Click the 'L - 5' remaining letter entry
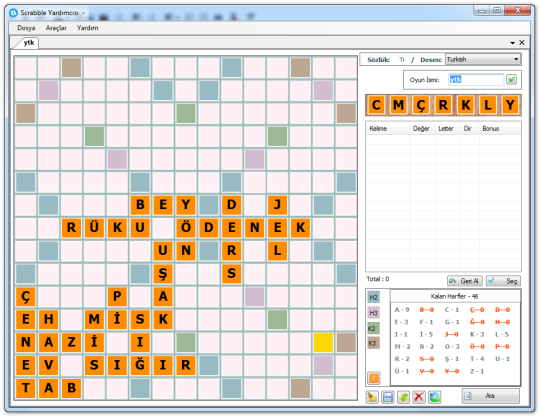The height and width of the screenshot is (417, 540). [x=502, y=334]
